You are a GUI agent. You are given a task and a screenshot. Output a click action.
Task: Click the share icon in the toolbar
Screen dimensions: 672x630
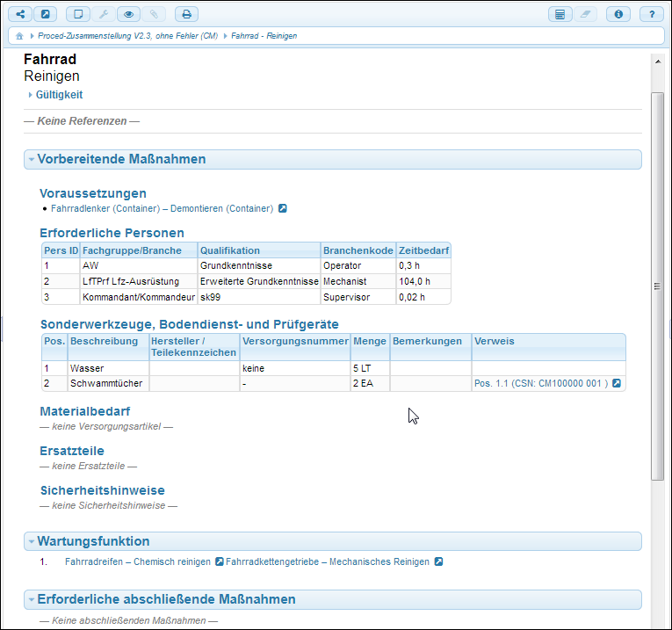tap(20, 14)
